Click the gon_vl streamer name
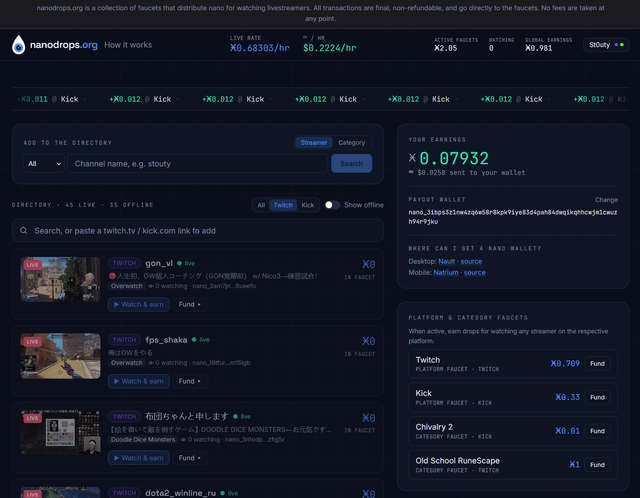Screen dimensions: 640x498 tap(159, 263)
